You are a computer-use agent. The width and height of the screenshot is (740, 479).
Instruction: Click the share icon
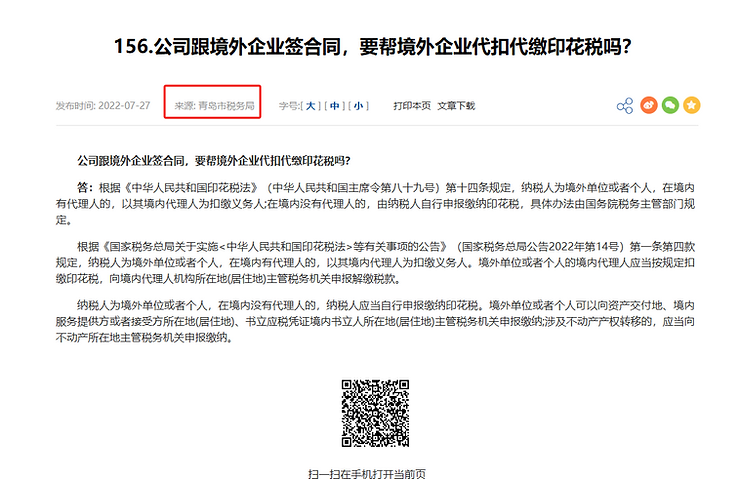(x=625, y=106)
